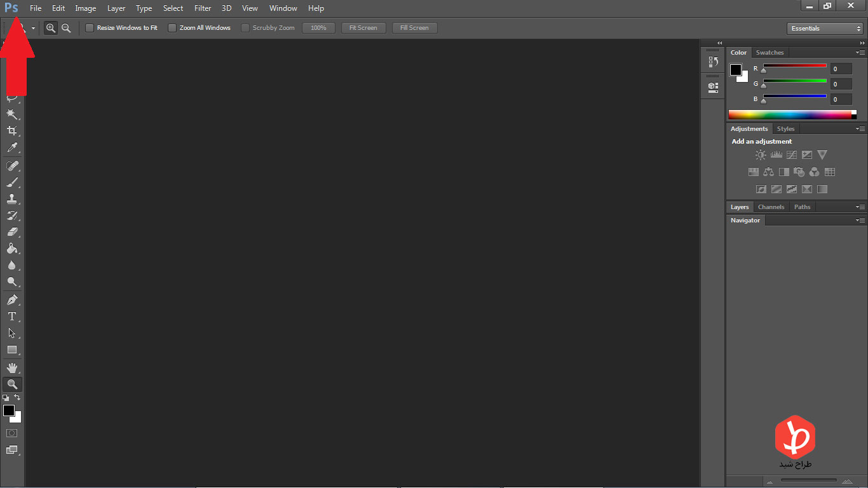The image size is (868, 488).
Task: Select the Pen tool
Action: (11, 300)
